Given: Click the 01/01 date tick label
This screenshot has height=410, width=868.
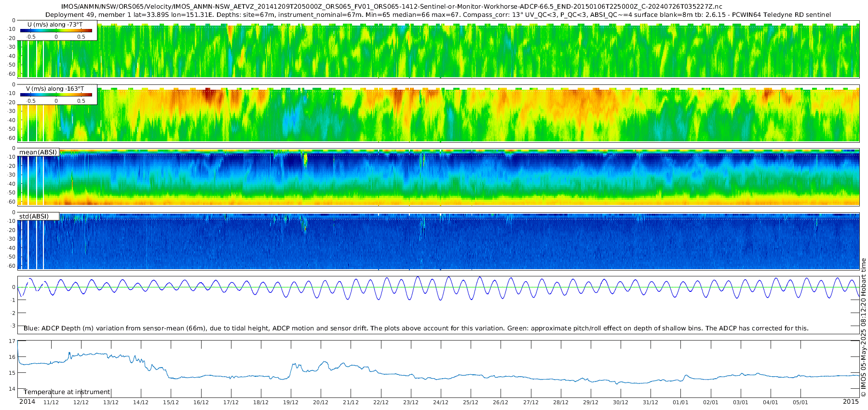Looking at the screenshot, I should pos(680,402).
